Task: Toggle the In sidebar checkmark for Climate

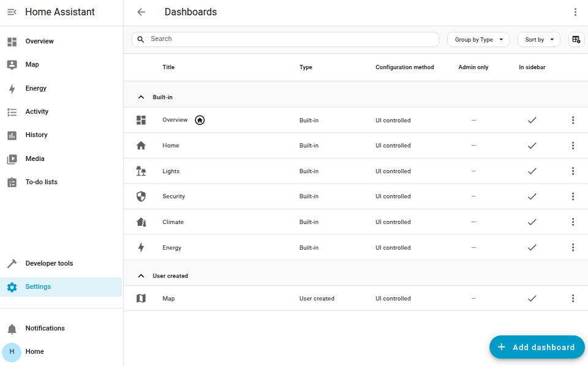Action: 532,222
